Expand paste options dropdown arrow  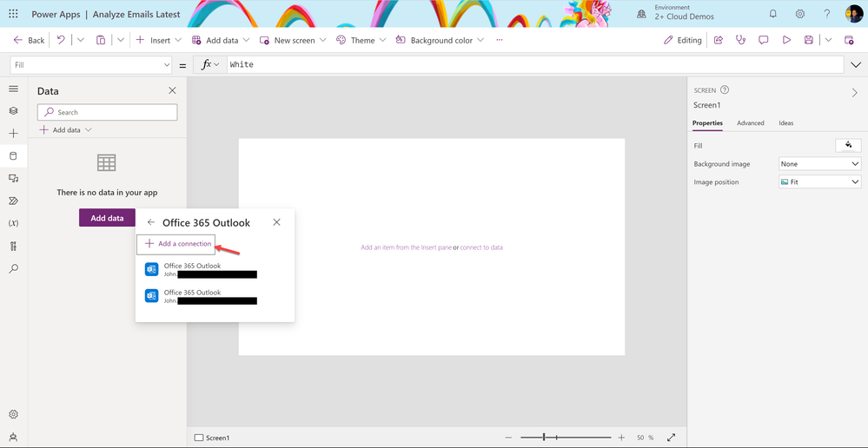(120, 40)
